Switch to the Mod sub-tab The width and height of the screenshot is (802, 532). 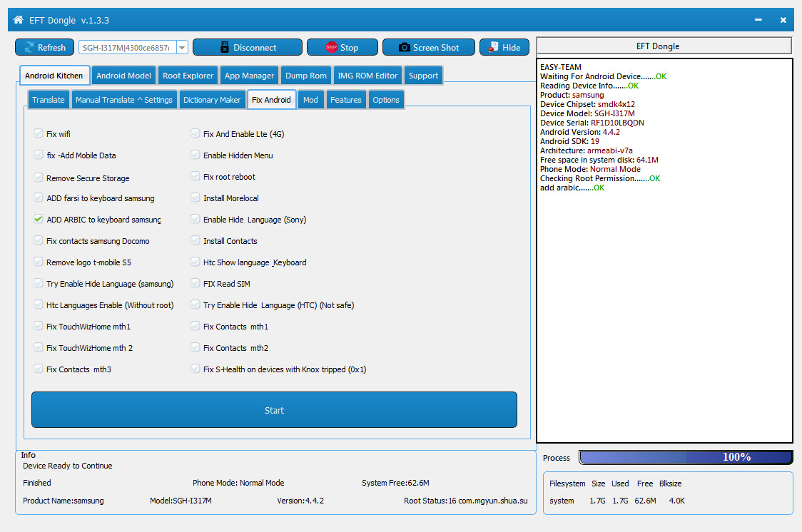click(x=310, y=100)
